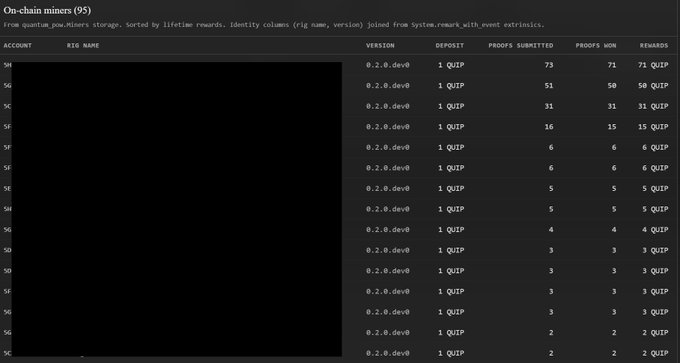This screenshot has height=363, width=680.
Task: Click proofs won value '15'
Action: coord(611,127)
